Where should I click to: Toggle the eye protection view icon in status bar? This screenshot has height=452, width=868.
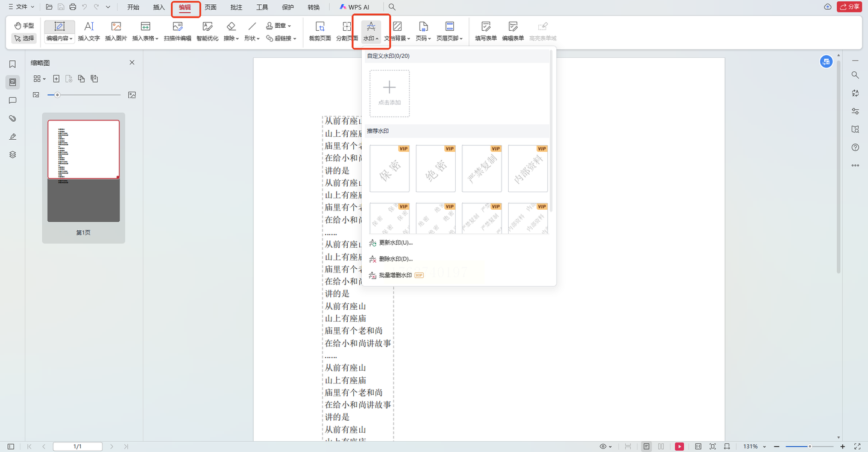(603, 447)
